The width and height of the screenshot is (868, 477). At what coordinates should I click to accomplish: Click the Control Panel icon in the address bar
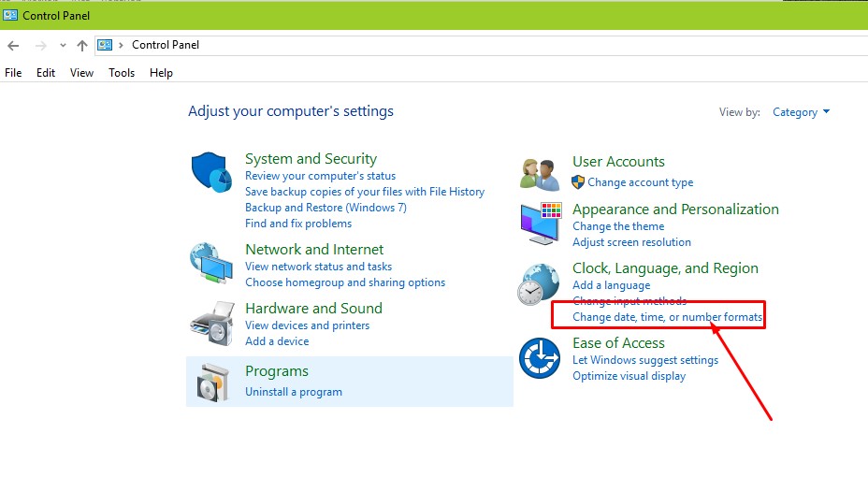click(105, 45)
